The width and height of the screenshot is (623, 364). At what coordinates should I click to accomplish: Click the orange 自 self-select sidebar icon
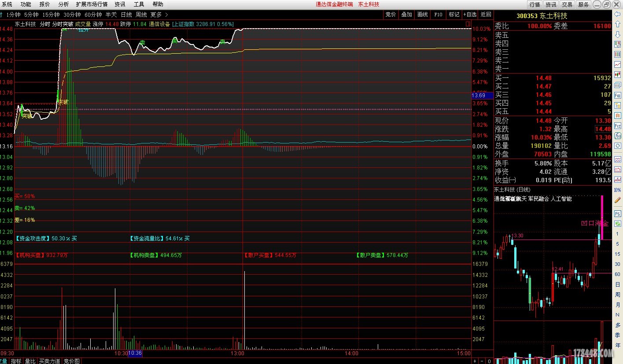(618, 114)
